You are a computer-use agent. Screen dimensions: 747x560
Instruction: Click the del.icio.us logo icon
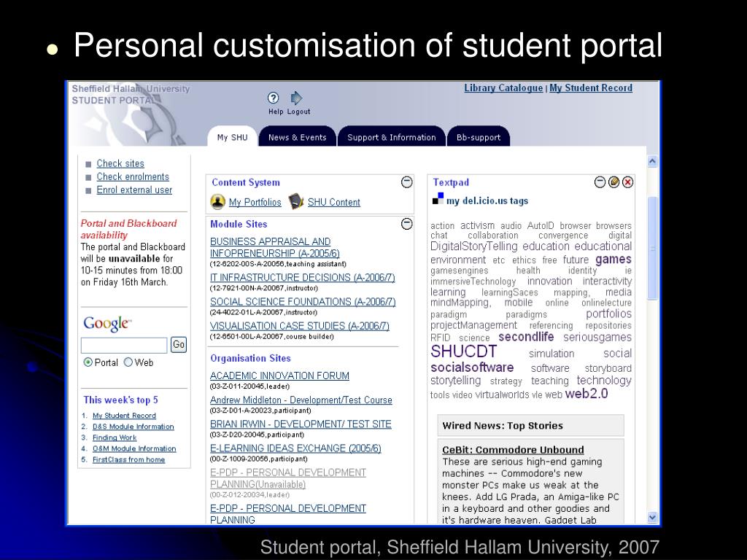(x=438, y=198)
